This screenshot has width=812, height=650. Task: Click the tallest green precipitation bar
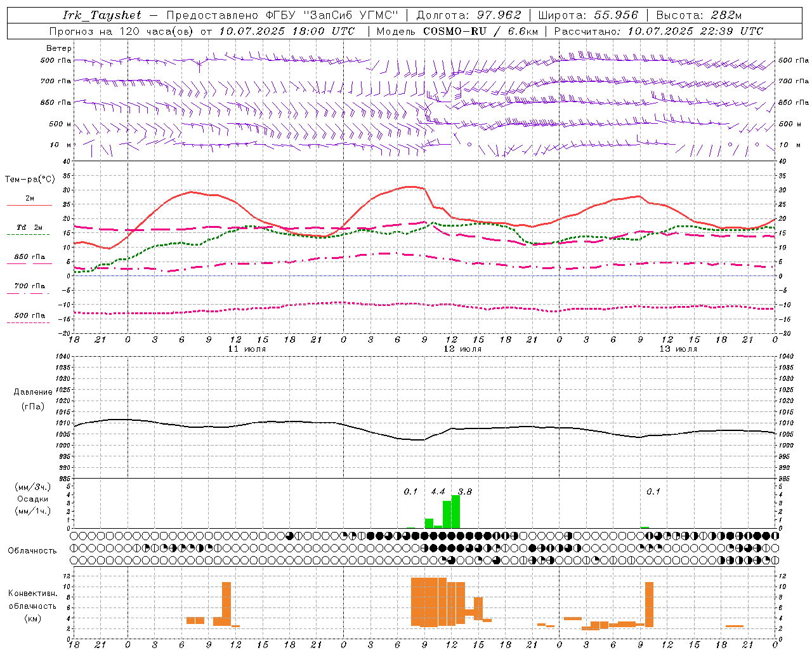click(455, 512)
